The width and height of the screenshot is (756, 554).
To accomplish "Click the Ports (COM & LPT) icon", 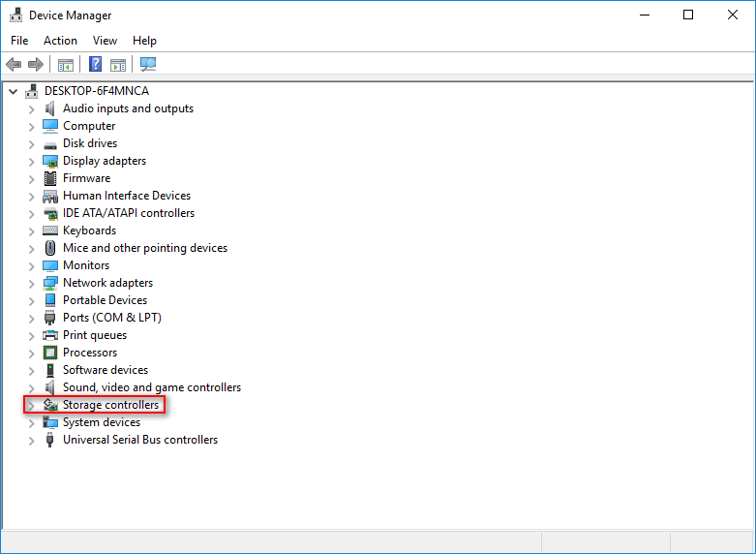I will (50, 318).
